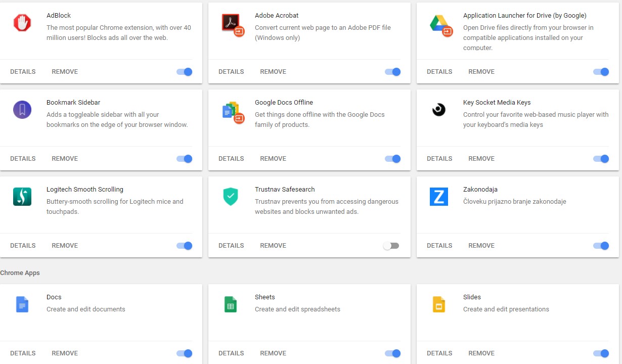Switch off Google Docs Offline
This screenshot has width=622, height=364.
coord(393,159)
